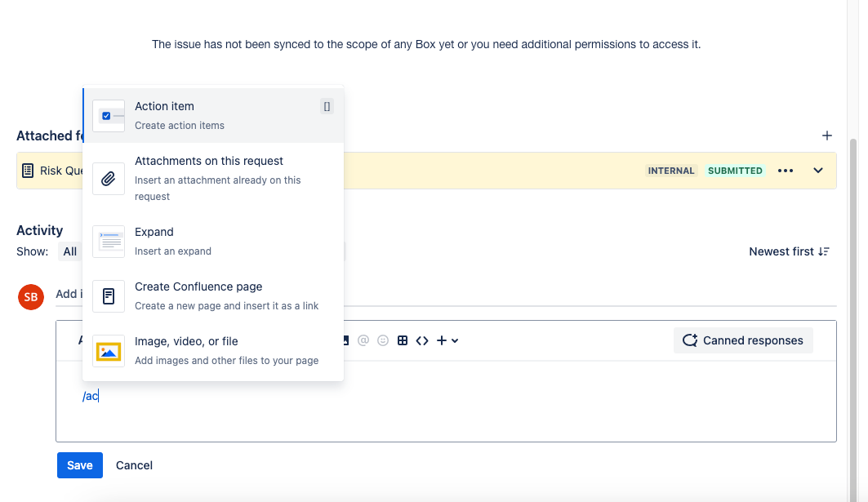
Task: Click the code snippet icon
Action: [422, 340]
